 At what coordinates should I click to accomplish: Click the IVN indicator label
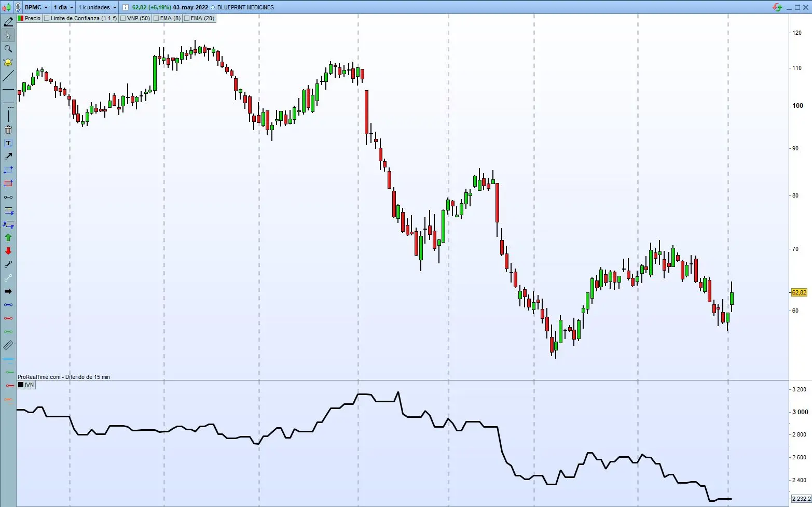coord(26,385)
